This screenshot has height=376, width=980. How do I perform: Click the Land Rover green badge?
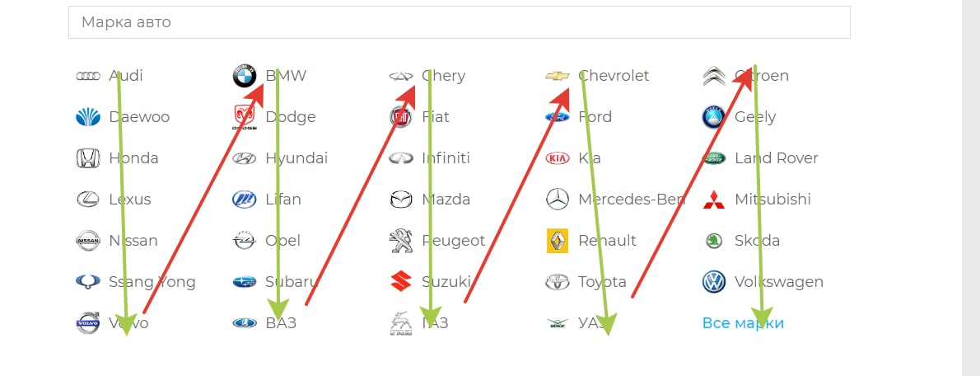tap(713, 158)
